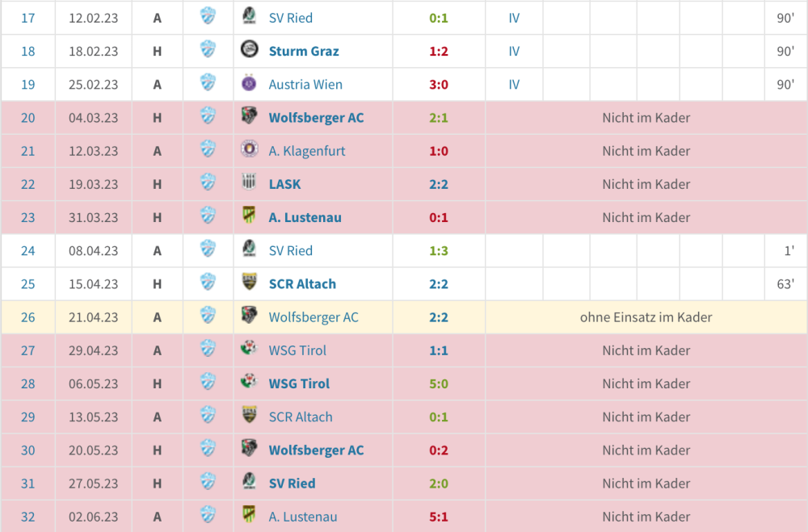Image resolution: width=808 pixels, height=532 pixels.
Task: Open the 5:0 match report against WSG Tirol
Action: (439, 383)
